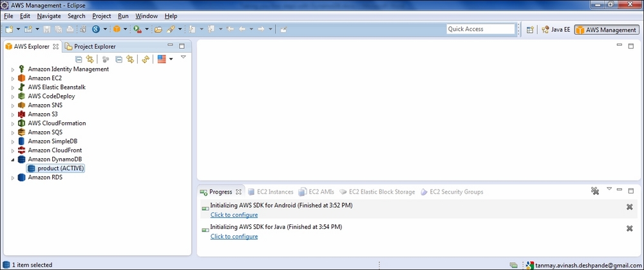
Task: Click the Google blue toolbar icon
Action: point(96,29)
